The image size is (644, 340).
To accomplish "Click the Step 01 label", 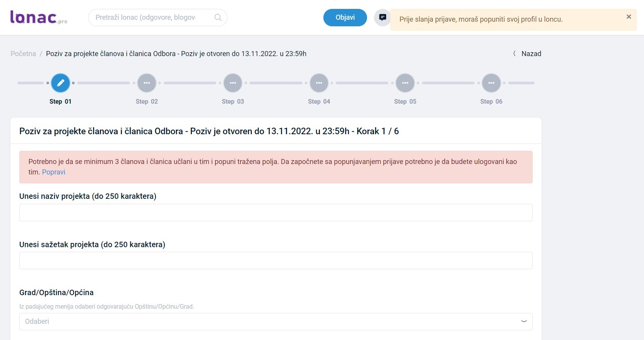I will click(x=60, y=101).
